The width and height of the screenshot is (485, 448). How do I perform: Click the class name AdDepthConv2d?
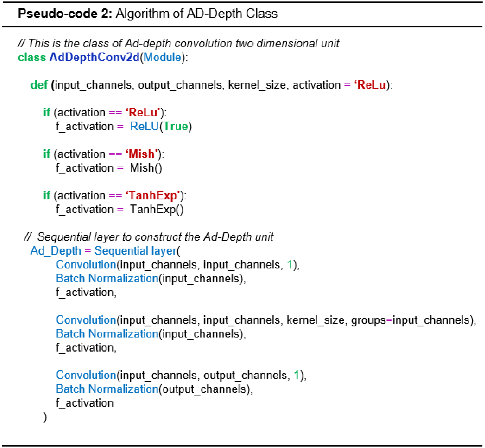(x=95, y=58)
